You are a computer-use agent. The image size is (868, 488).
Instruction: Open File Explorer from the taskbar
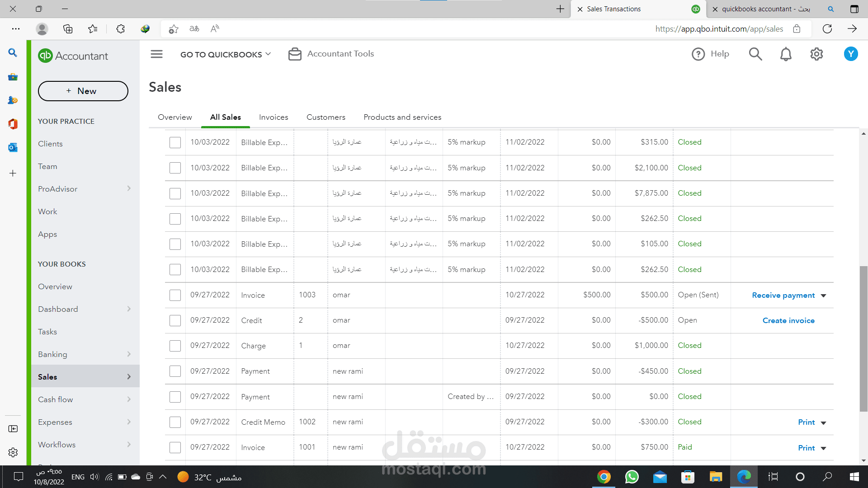(x=716, y=477)
